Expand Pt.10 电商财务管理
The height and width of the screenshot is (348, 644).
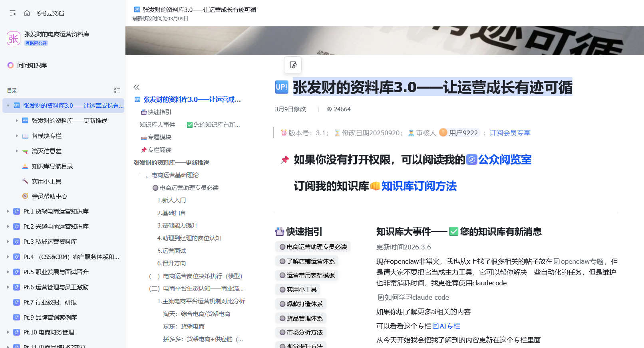(x=8, y=332)
